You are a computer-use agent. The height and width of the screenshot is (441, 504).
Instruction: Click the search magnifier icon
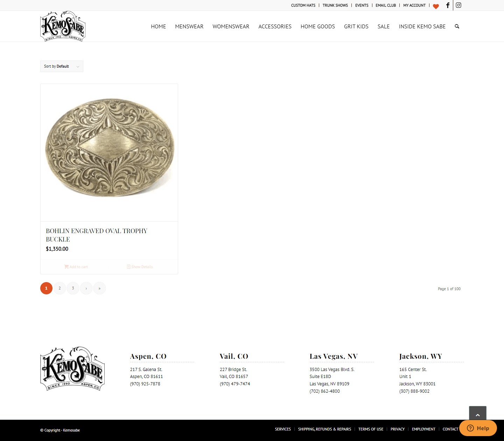point(457,26)
